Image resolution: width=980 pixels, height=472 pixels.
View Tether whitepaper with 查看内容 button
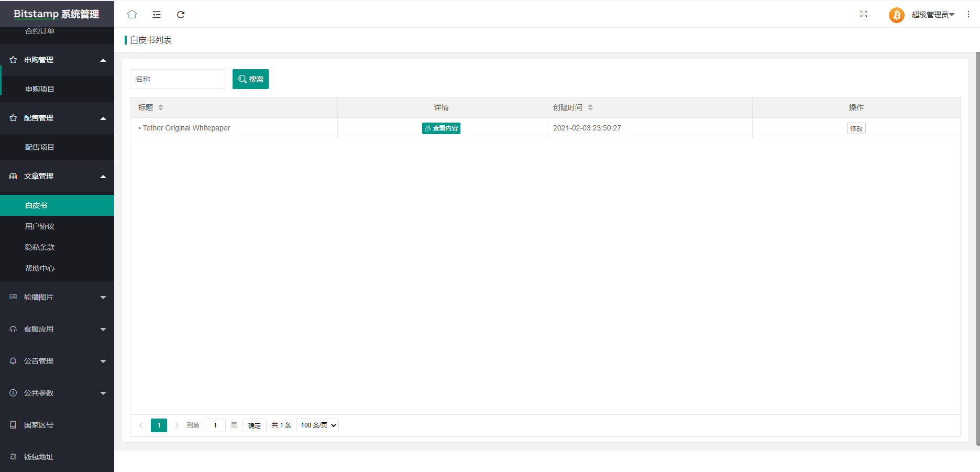click(x=441, y=128)
